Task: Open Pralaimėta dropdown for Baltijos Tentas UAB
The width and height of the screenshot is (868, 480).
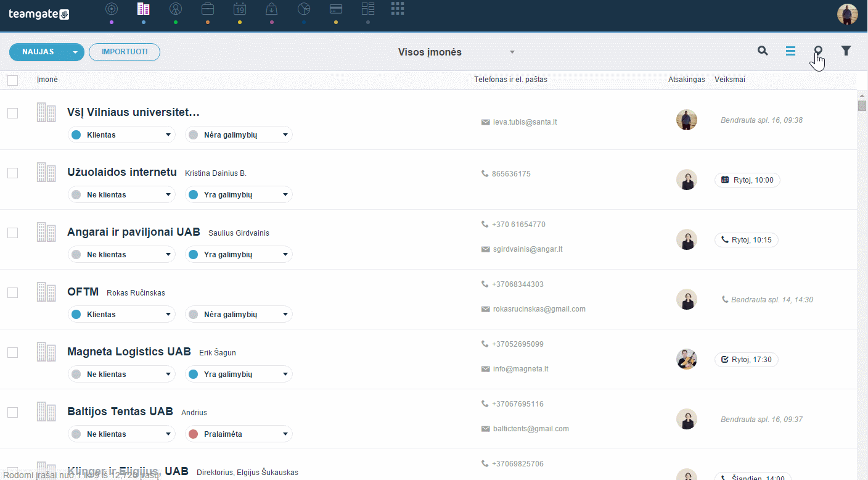Action: 239,434
